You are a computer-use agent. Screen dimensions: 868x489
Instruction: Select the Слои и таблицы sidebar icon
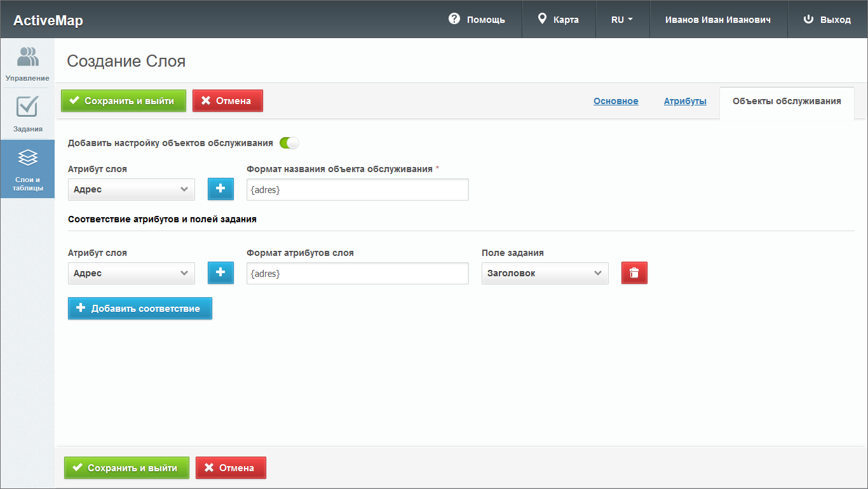27,156
